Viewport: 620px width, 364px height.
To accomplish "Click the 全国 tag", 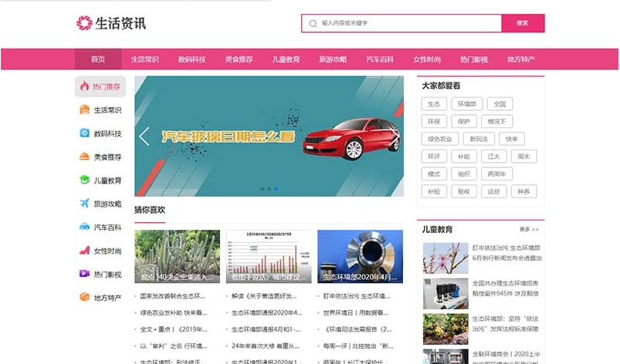I will point(500,104).
